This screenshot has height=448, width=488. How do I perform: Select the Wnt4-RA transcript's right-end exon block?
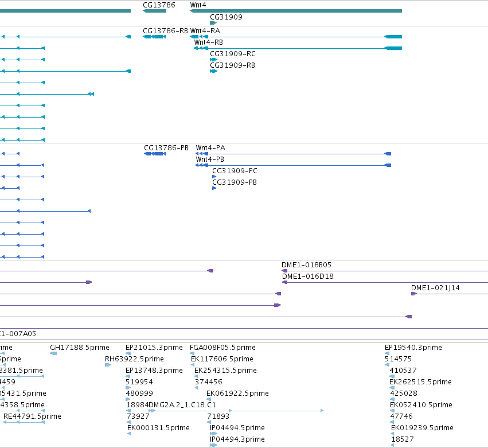pos(393,37)
